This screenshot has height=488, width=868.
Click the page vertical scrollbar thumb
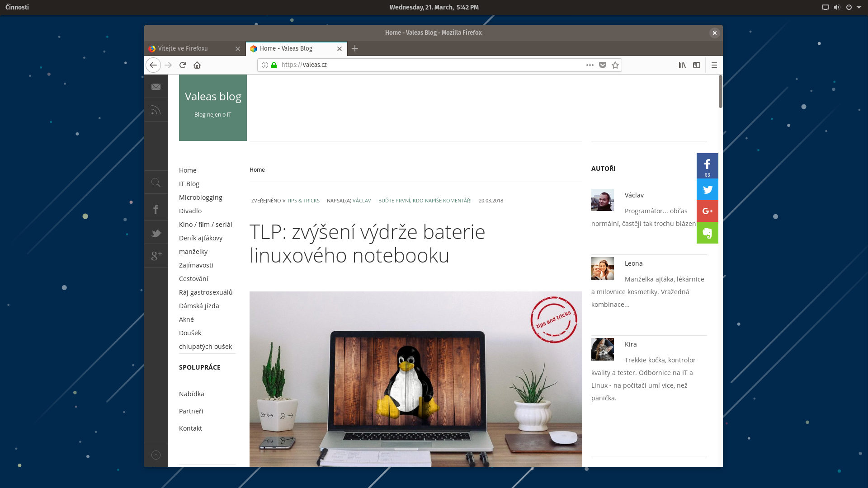720,92
